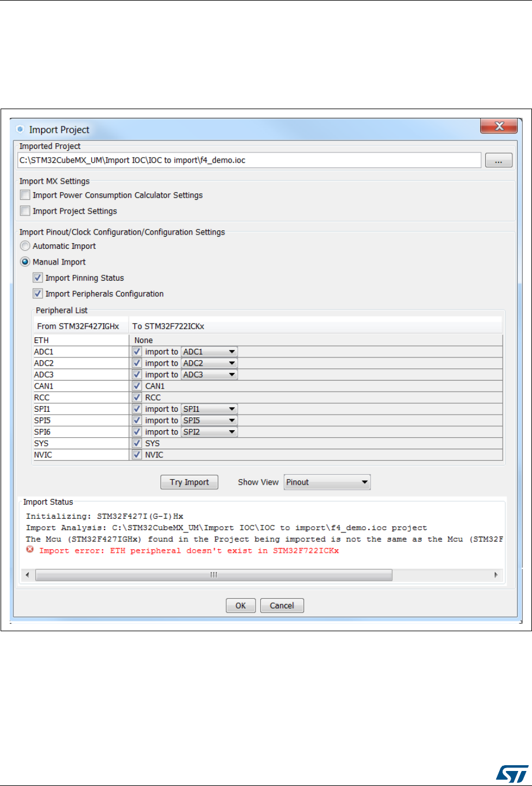532x786 pixels.
Task: Select the Manual Import option
Action: [25, 262]
